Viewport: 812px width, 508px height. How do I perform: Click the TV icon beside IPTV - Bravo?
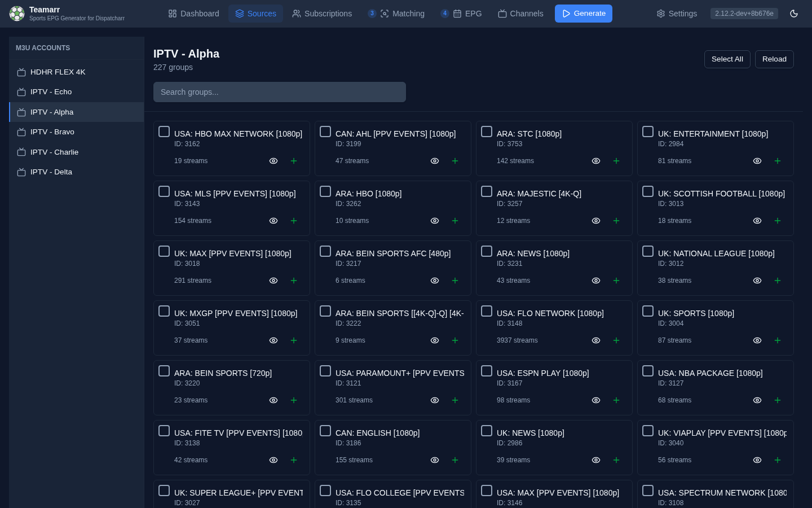21,132
